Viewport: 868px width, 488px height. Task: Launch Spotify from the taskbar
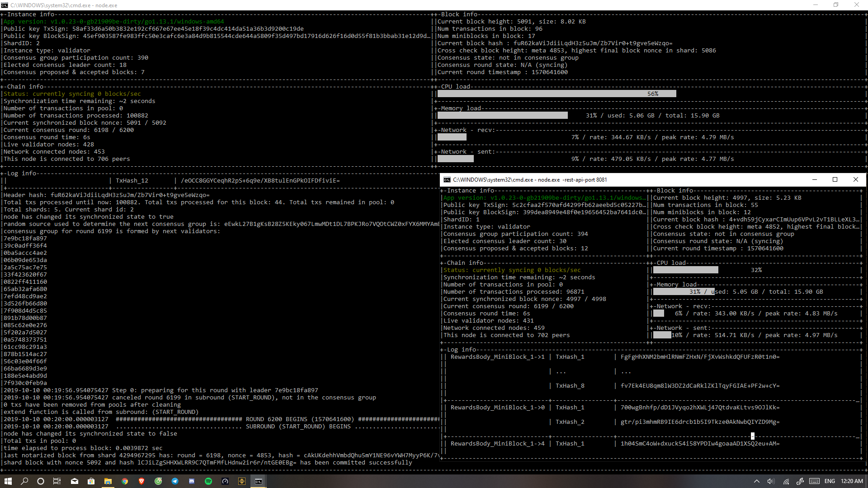(208, 481)
